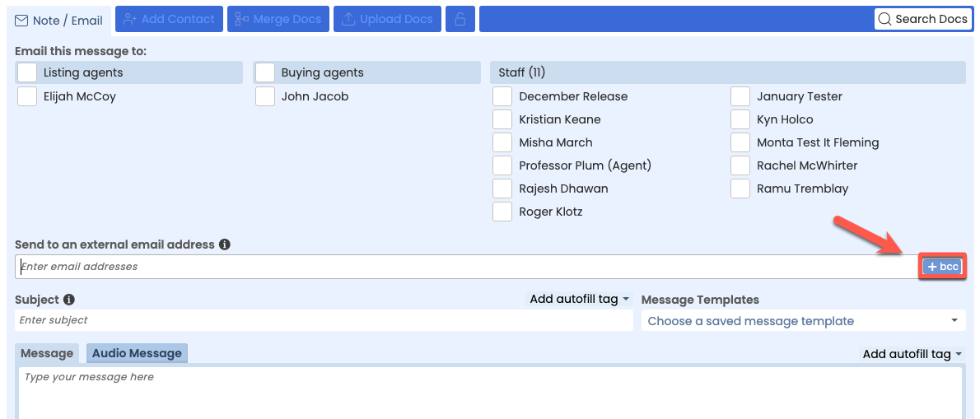Click the Add Contact toolbar button
Image resolution: width=980 pixels, height=419 pixels.
[x=169, y=19]
